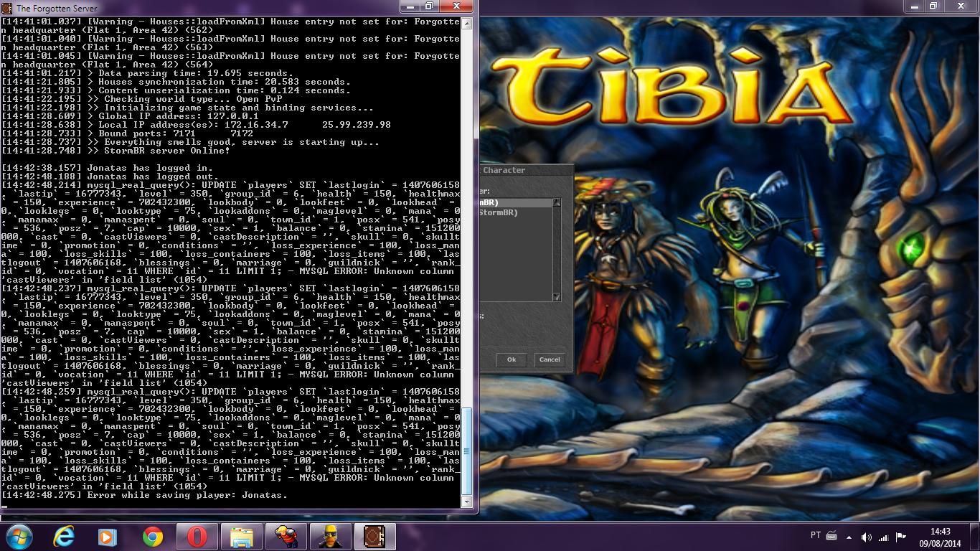Screen dimensions: 980x551
Task: Switch to the brown book taskbar application
Action: [374, 537]
